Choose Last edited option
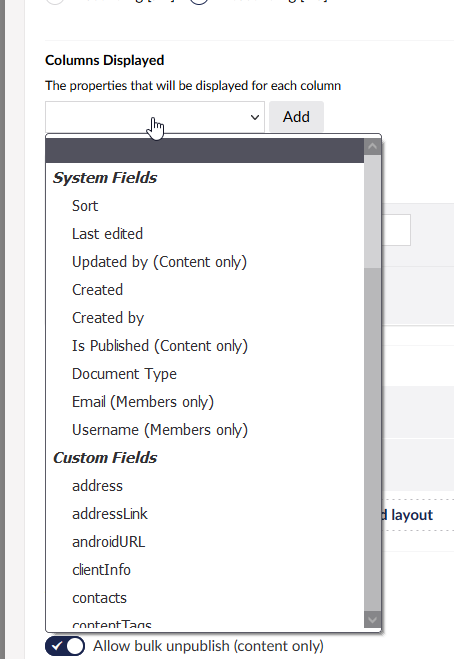The width and height of the screenshot is (454, 659). point(205,234)
